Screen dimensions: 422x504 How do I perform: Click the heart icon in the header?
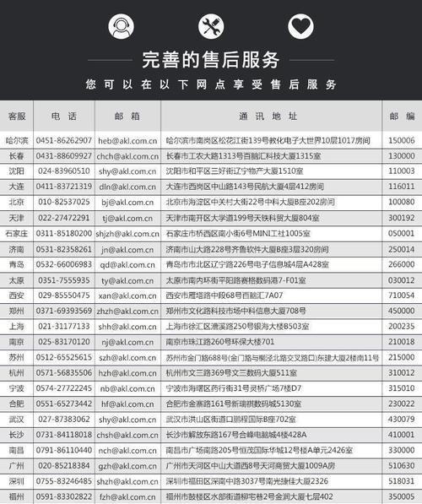300,26
